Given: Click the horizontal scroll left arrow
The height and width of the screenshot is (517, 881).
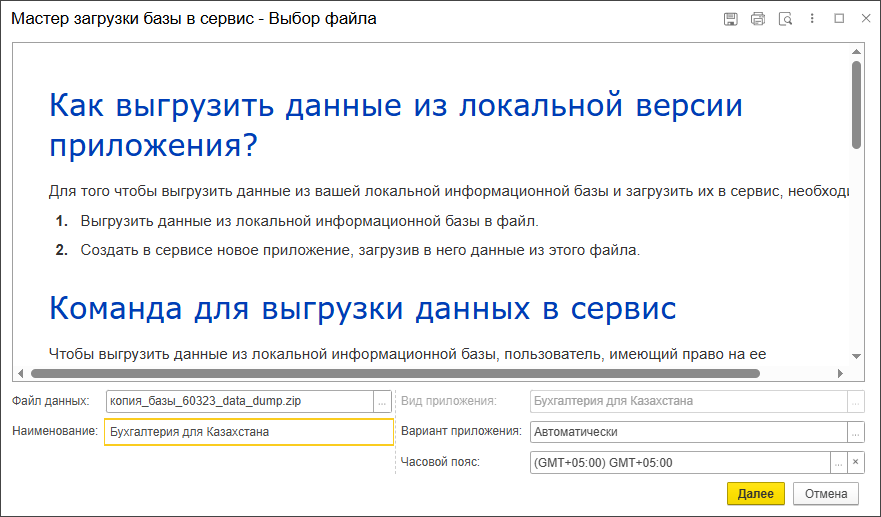Looking at the screenshot, I should point(21,374).
